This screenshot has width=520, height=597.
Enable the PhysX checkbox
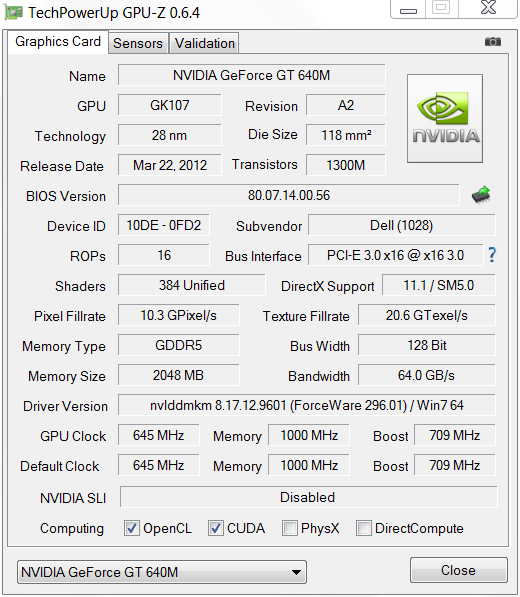(x=290, y=528)
